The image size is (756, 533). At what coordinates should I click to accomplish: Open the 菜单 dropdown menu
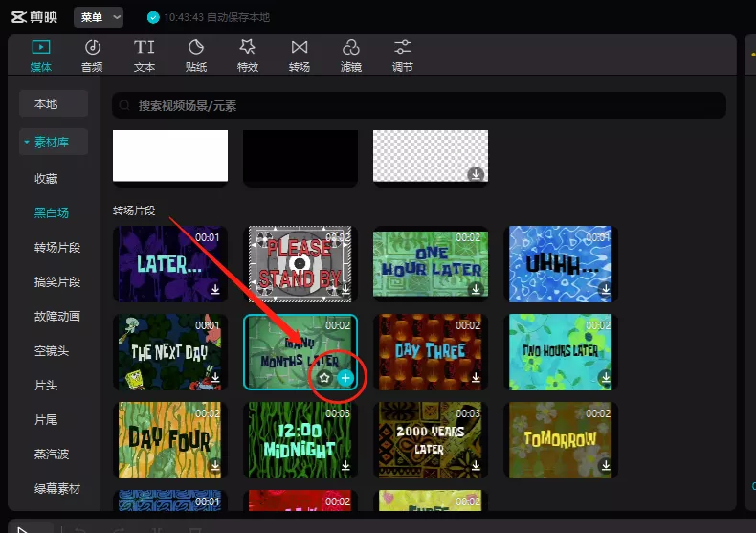coord(99,17)
